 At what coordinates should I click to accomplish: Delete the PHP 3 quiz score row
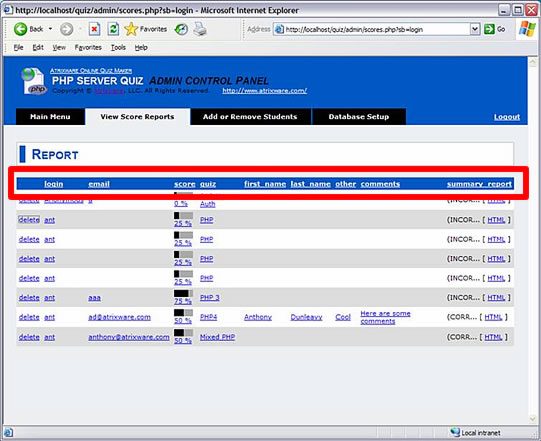point(29,297)
